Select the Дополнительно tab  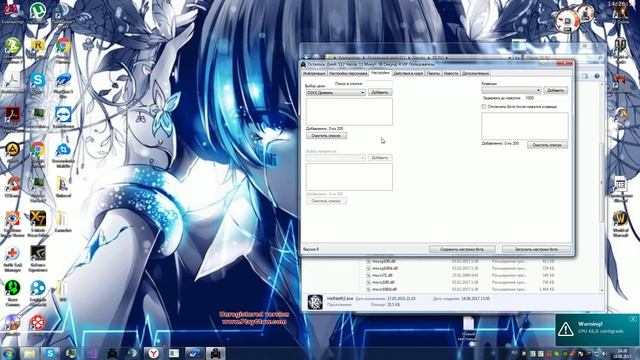click(476, 73)
